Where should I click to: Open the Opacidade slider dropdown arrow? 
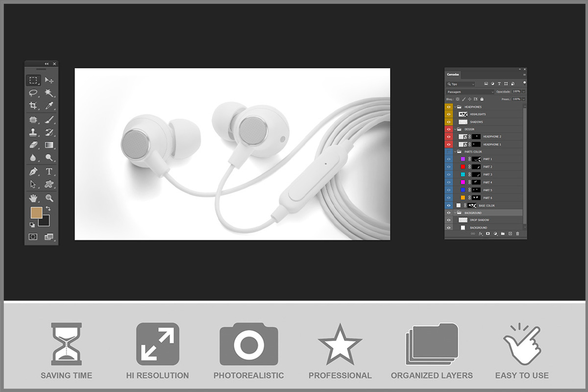524,92
